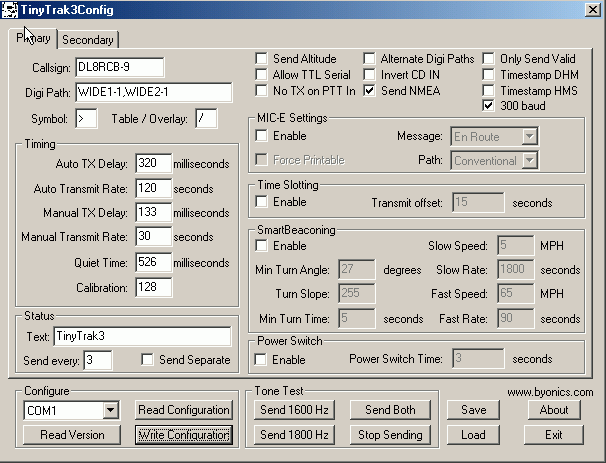Click the Load button
Viewport: 606px width, 463px height.
pyautogui.click(x=473, y=435)
